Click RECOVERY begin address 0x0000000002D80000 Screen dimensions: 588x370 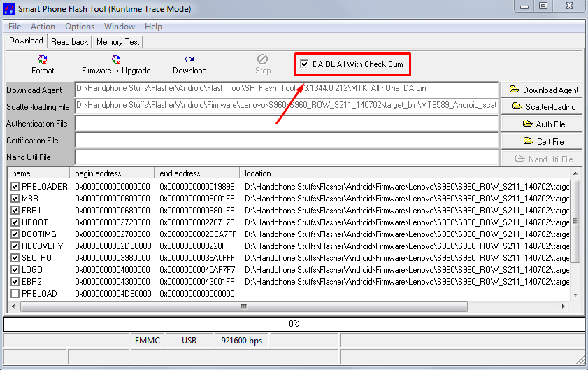(x=113, y=246)
